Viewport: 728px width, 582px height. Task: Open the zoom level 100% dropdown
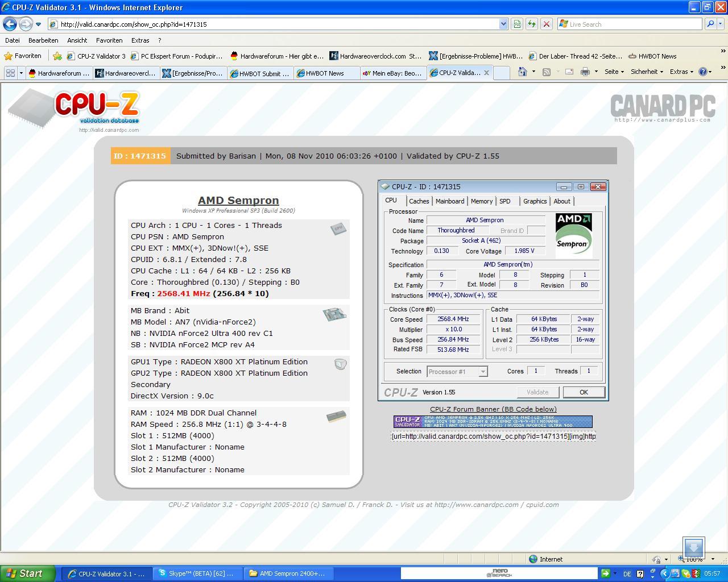(713, 559)
